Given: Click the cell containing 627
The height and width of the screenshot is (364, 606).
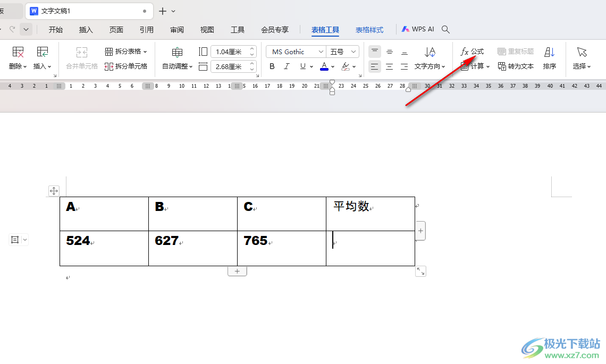Looking at the screenshot, I should 193,249.
